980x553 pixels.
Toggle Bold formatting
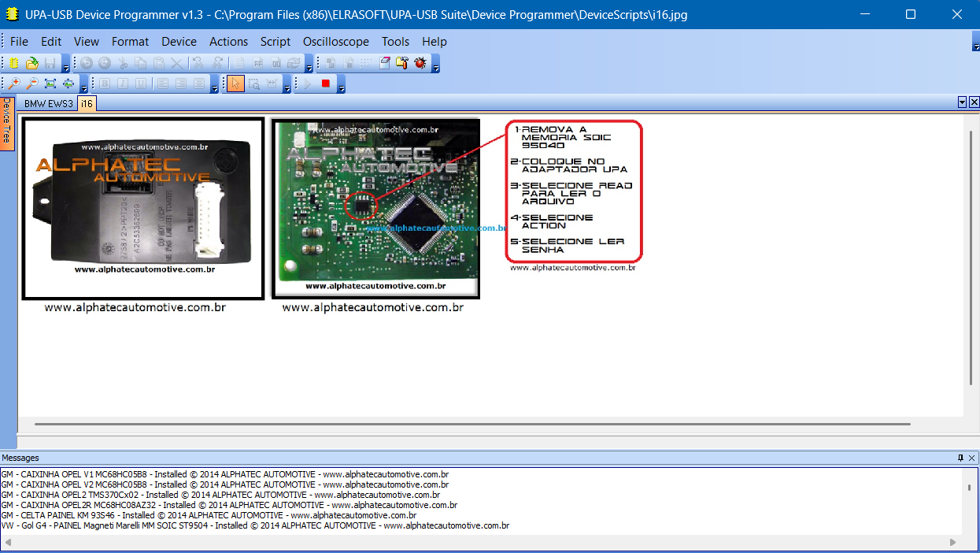pyautogui.click(x=105, y=84)
